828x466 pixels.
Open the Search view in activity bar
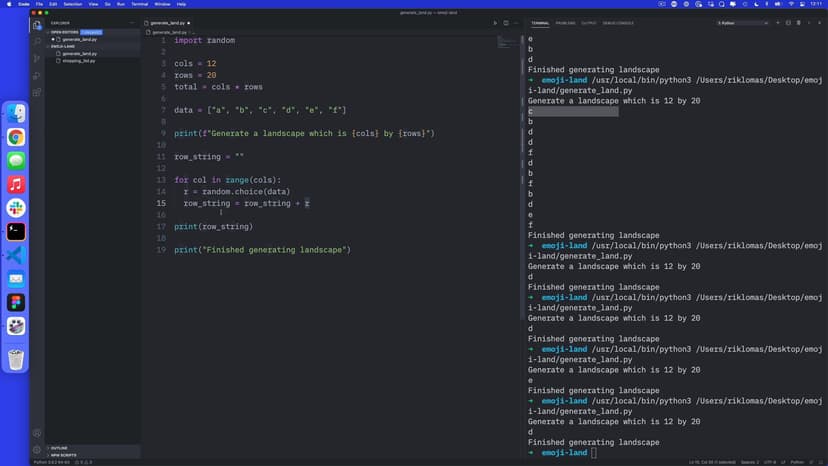(37, 41)
